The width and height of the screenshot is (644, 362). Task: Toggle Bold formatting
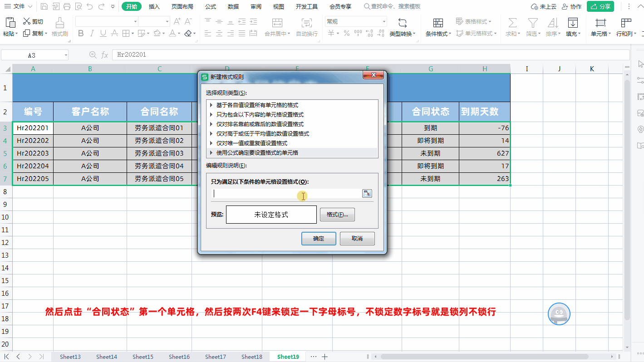(81, 33)
